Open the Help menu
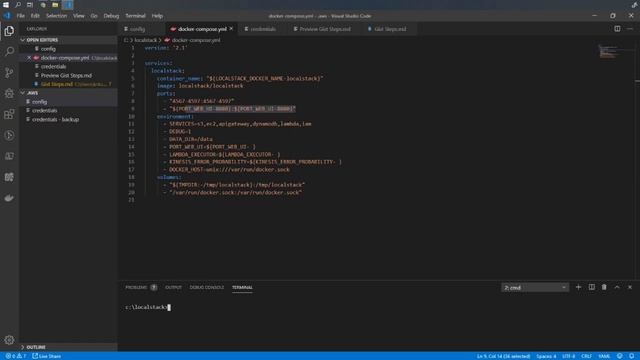The width and height of the screenshot is (640, 360). point(157,16)
